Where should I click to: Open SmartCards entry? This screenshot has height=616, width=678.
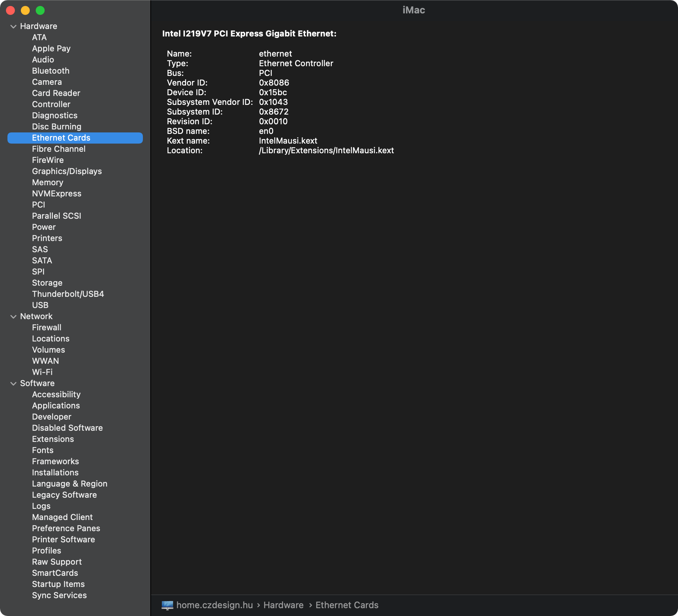(x=55, y=573)
